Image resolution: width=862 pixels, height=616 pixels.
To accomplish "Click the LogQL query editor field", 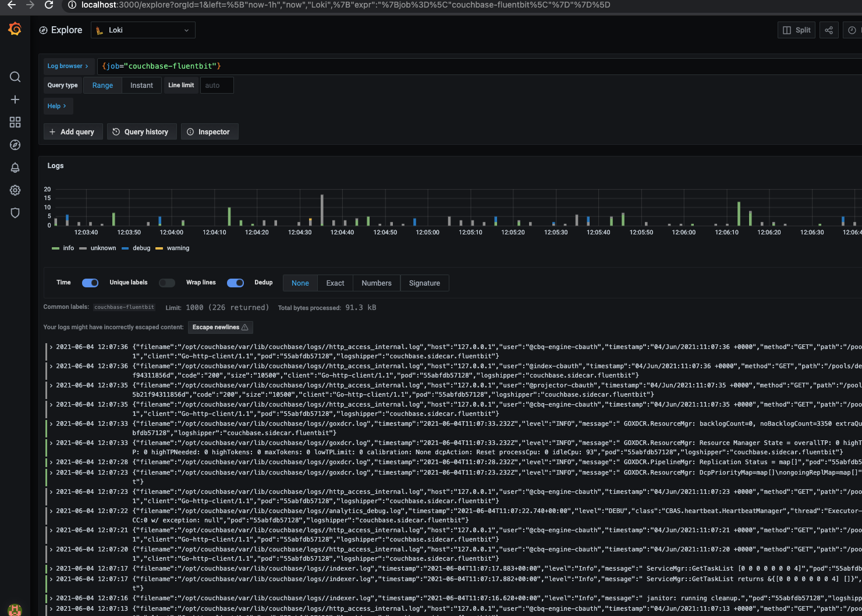I will (x=480, y=66).
